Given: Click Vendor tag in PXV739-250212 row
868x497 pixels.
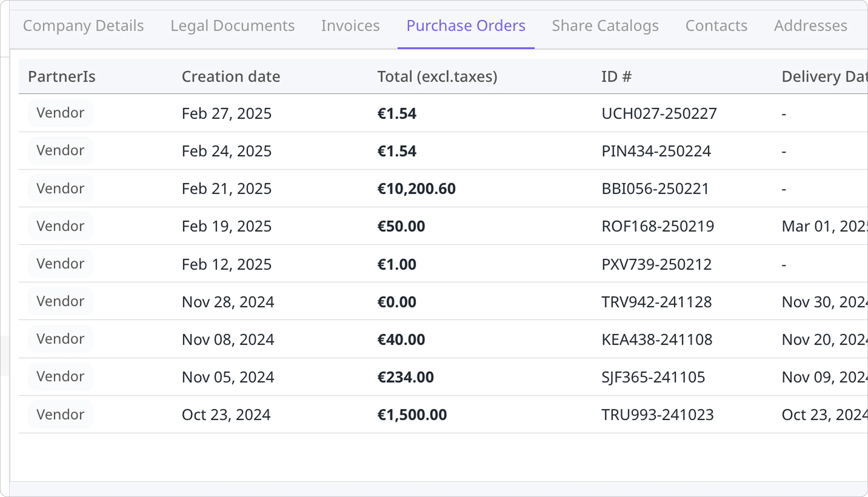Looking at the screenshot, I should [60, 264].
